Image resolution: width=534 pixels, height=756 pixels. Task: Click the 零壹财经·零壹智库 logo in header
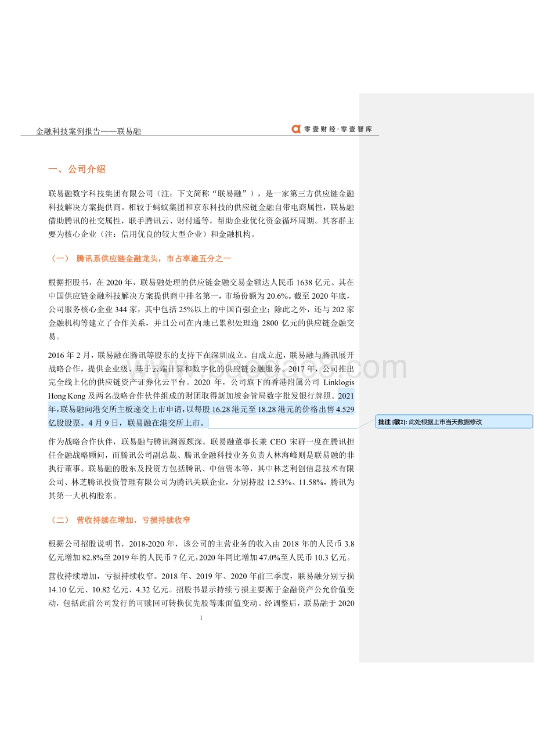331,129
